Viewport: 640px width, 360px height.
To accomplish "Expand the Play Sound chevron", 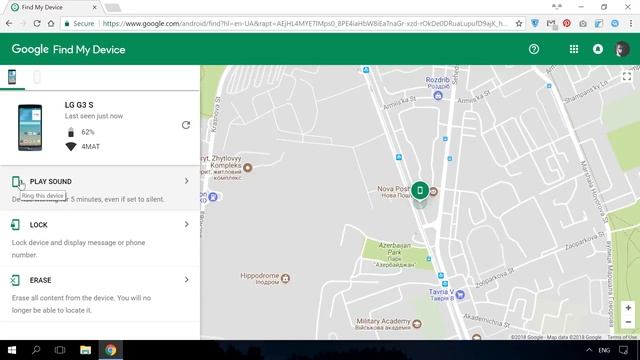I will 187,181.
